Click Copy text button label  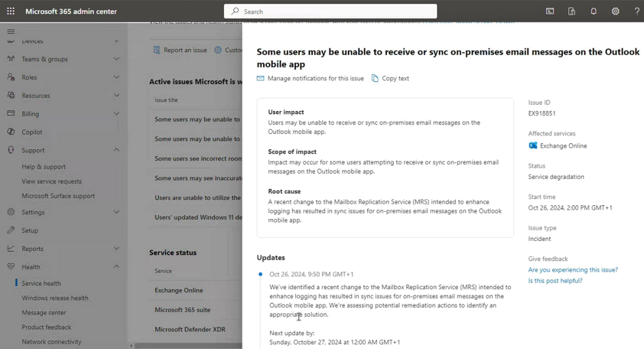(395, 78)
